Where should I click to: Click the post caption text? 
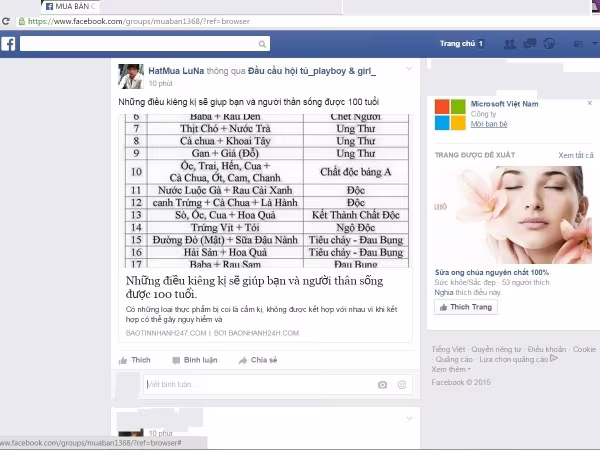click(249, 102)
